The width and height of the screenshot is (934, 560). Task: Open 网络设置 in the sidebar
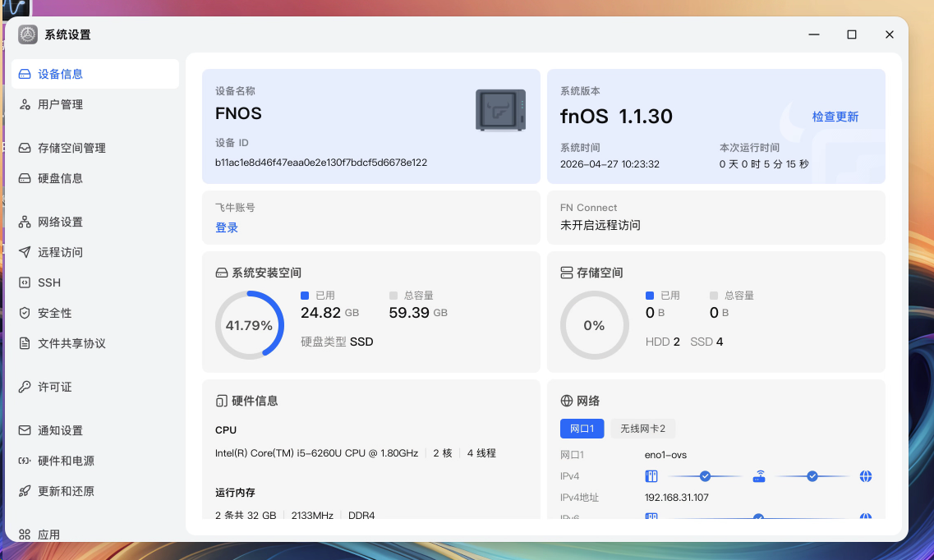(94, 222)
